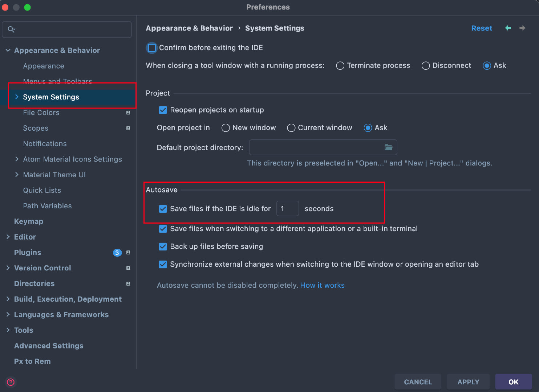Toggle Save files when switching applications
The image size is (539, 392).
coord(163,229)
